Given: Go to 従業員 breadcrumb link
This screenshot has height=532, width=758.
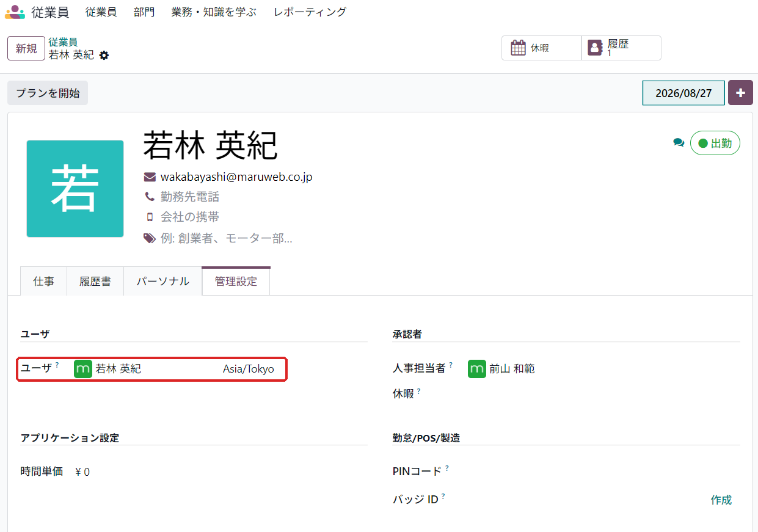Looking at the screenshot, I should pyautogui.click(x=63, y=42).
